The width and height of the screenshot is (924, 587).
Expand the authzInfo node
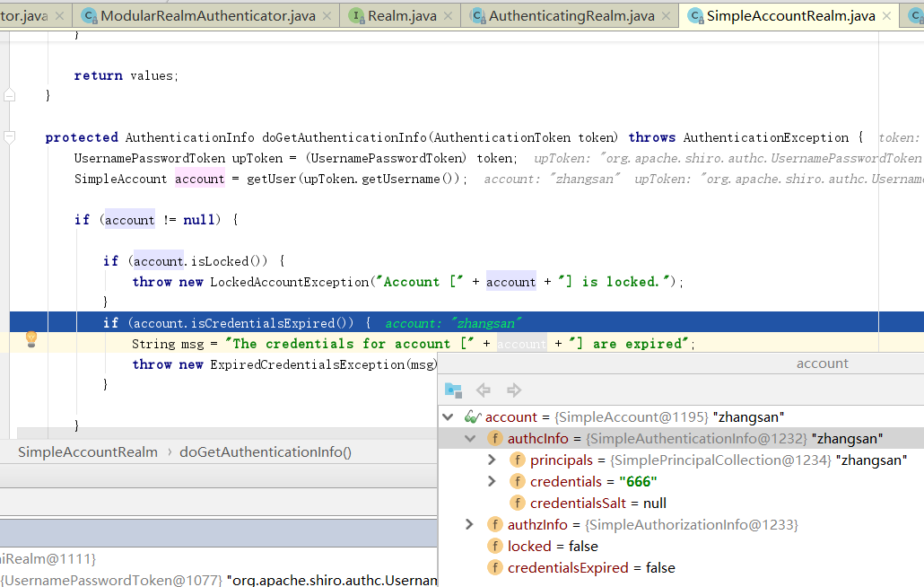pos(470,524)
